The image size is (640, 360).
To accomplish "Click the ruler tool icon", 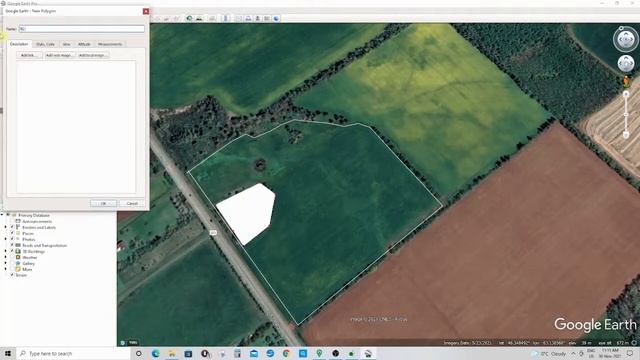I will coord(226,18).
